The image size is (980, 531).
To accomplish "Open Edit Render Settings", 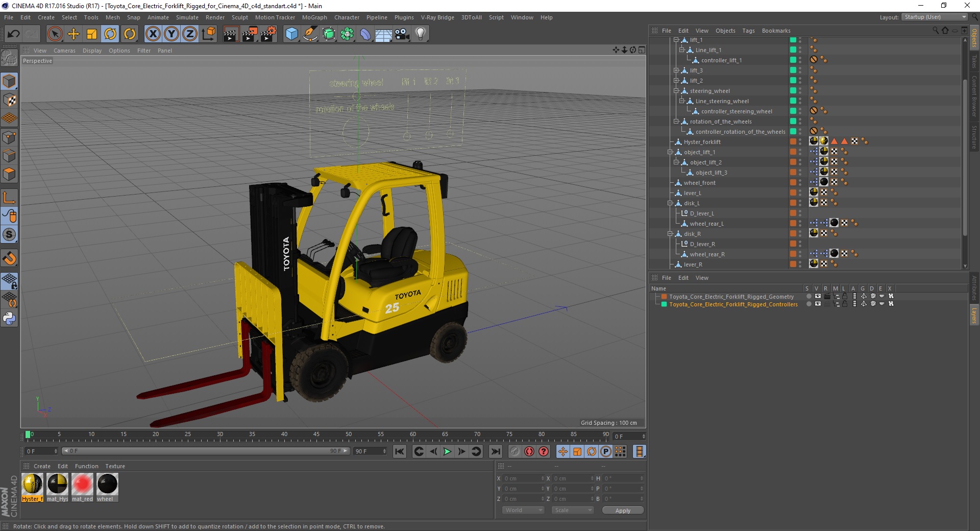I will click(x=268, y=34).
